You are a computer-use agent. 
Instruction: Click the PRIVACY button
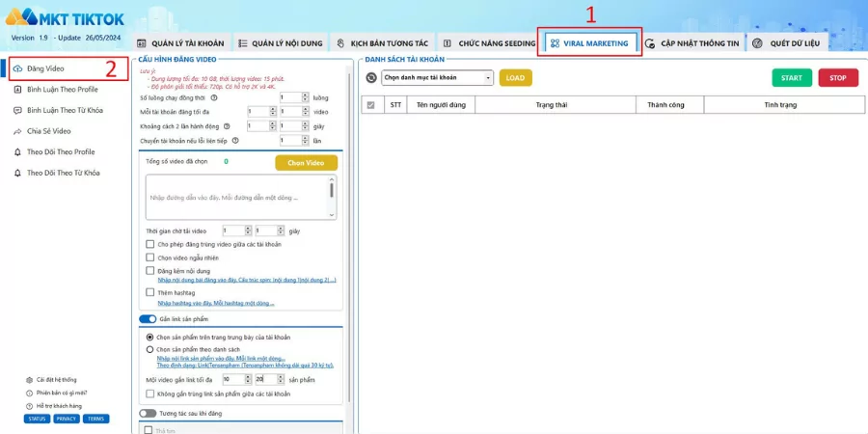tap(67, 420)
